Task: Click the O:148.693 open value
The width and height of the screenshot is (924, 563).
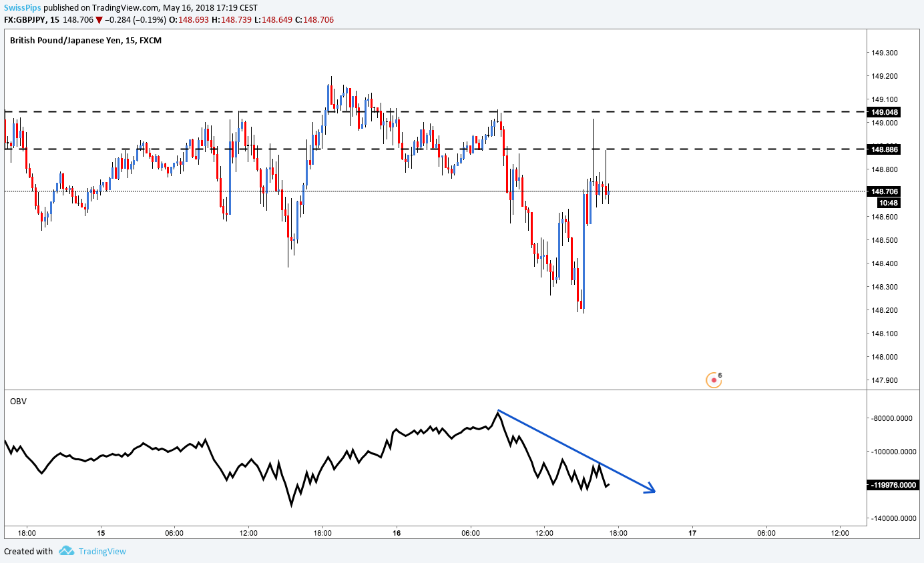Action: coord(188,20)
